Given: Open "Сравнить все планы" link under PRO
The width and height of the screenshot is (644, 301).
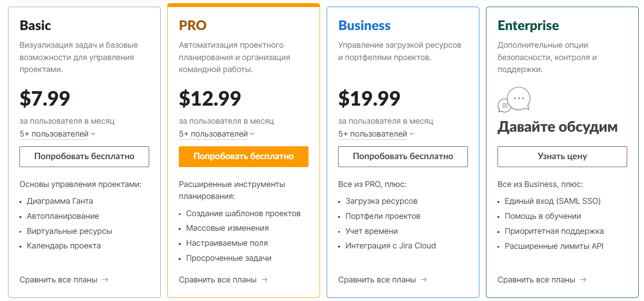Looking at the screenshot, I should [218, 279].
